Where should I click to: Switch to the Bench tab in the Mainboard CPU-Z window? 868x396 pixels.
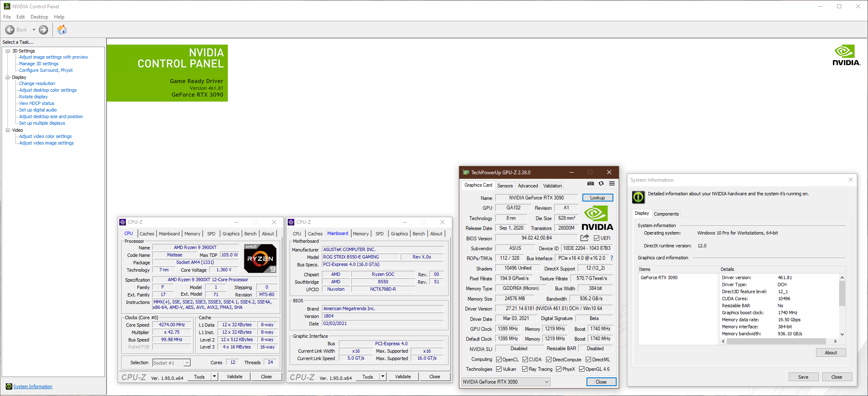click(x=419, y=234)
